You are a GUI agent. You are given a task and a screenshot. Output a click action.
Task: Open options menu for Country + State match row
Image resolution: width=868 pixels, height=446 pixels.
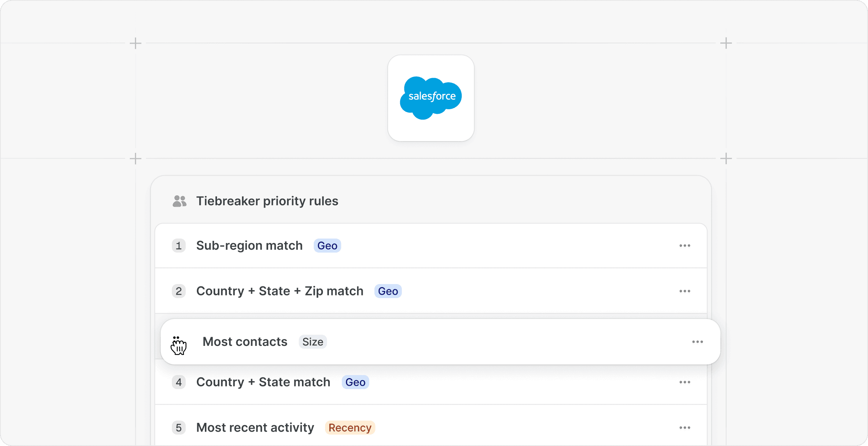[x=685, y=382]
